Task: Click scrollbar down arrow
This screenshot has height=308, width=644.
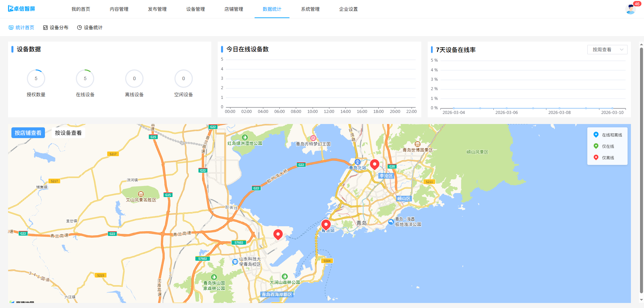Action: tap(641, 300)
